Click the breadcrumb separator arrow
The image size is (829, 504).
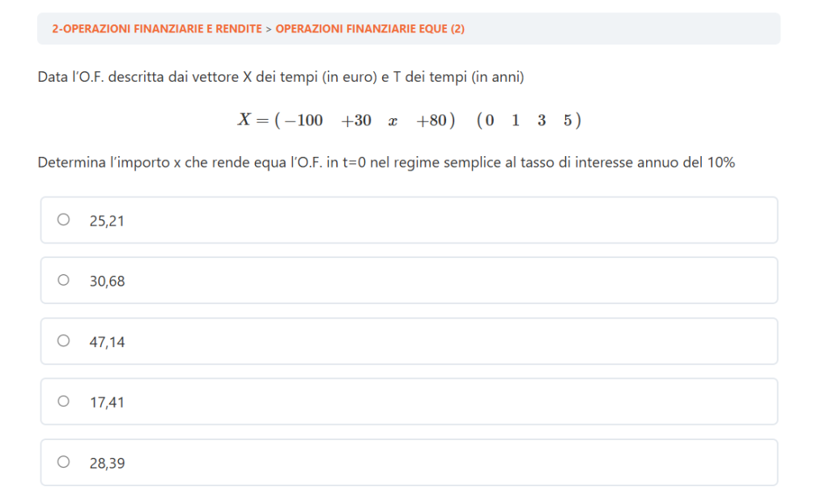coord(269,28)
